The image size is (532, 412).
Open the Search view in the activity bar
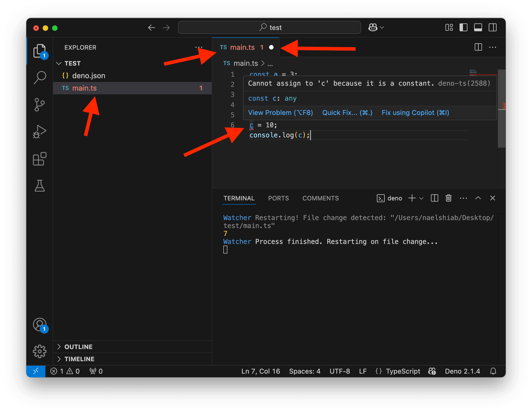(x=40, y=77)
